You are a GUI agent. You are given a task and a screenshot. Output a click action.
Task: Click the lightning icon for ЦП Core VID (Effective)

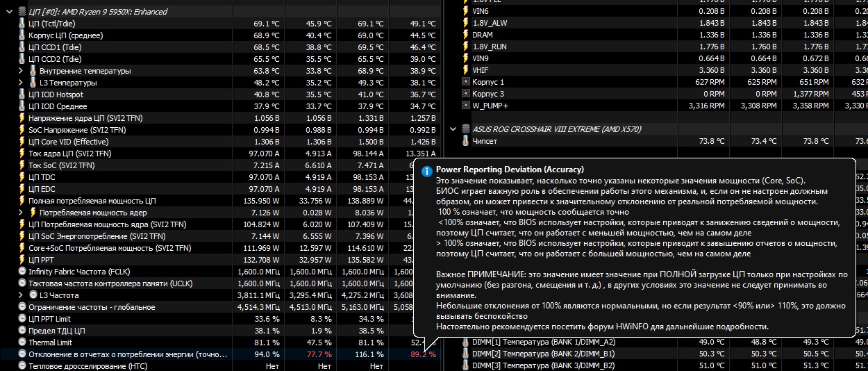22,142
